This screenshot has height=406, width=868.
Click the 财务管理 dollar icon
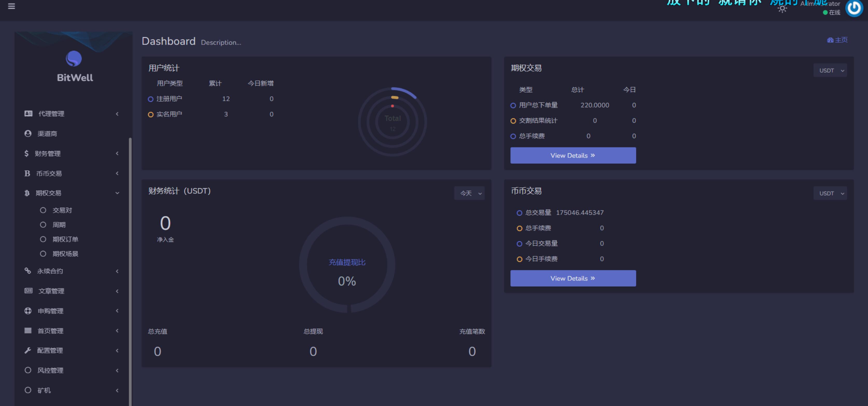(x=26, y=153)
